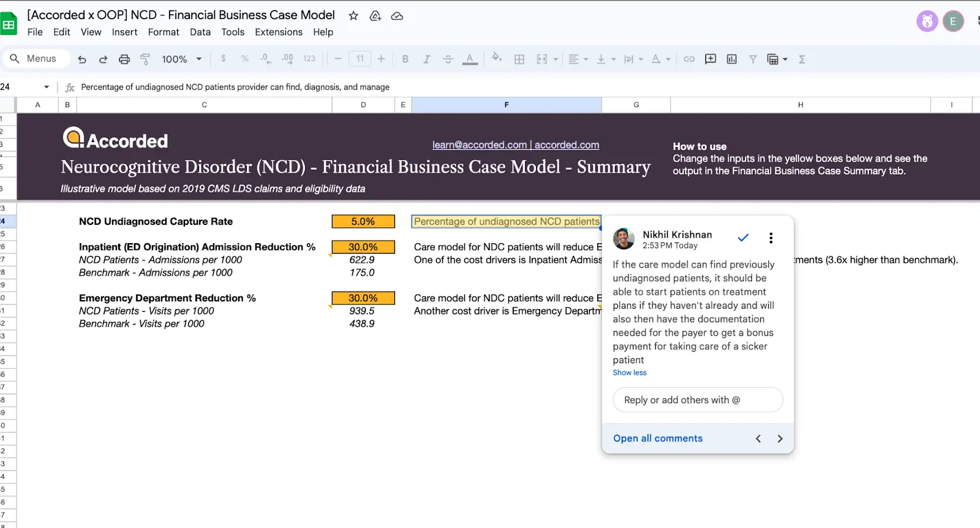Open the Insert menu
Screen dimensions: 980x528
124,32
